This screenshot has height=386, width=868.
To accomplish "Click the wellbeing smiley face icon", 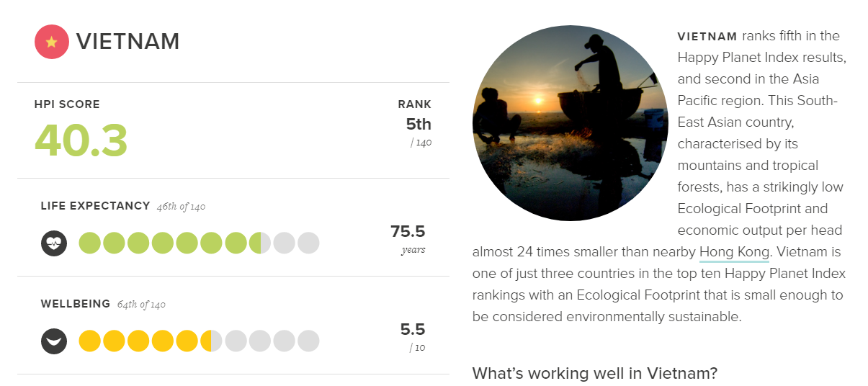I will coord(54,341).
